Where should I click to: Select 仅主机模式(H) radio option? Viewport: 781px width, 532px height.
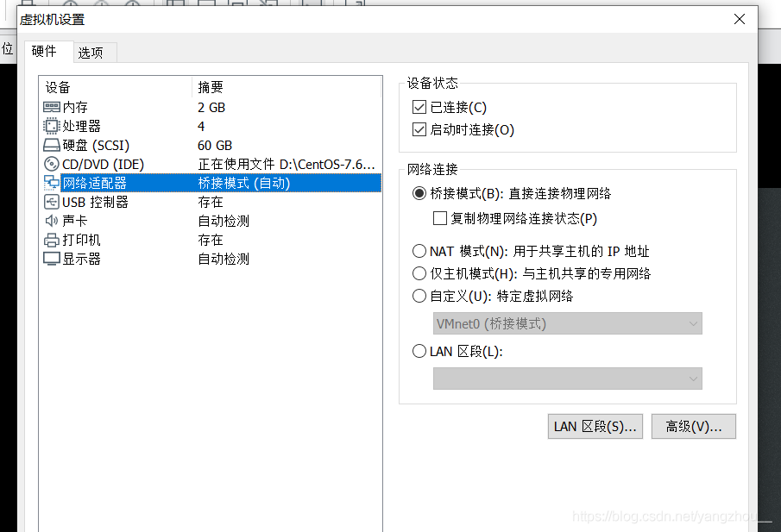pyautogui.click(x=419, y=273)
